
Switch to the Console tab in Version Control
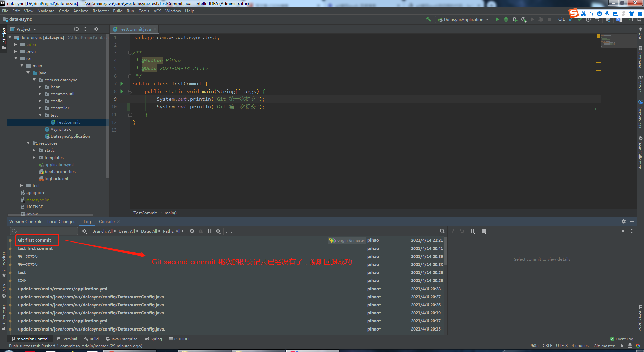click(106, 222)
